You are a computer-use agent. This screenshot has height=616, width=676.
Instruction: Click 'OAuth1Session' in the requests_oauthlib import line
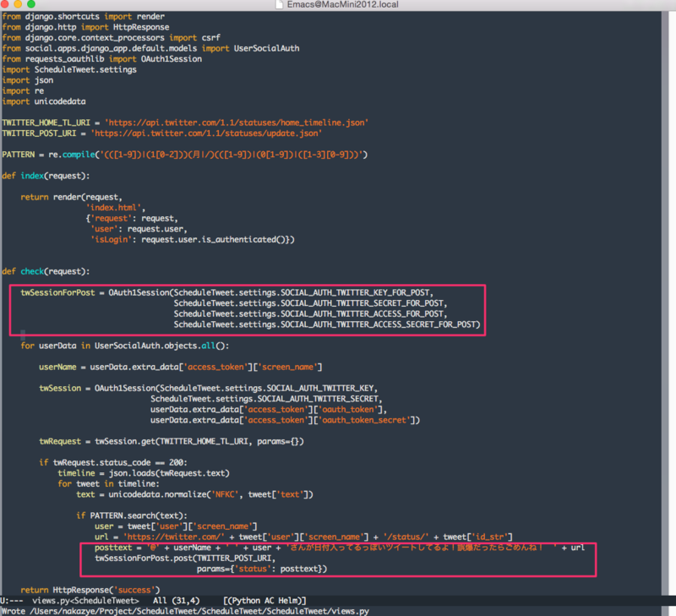click(172, 58)
